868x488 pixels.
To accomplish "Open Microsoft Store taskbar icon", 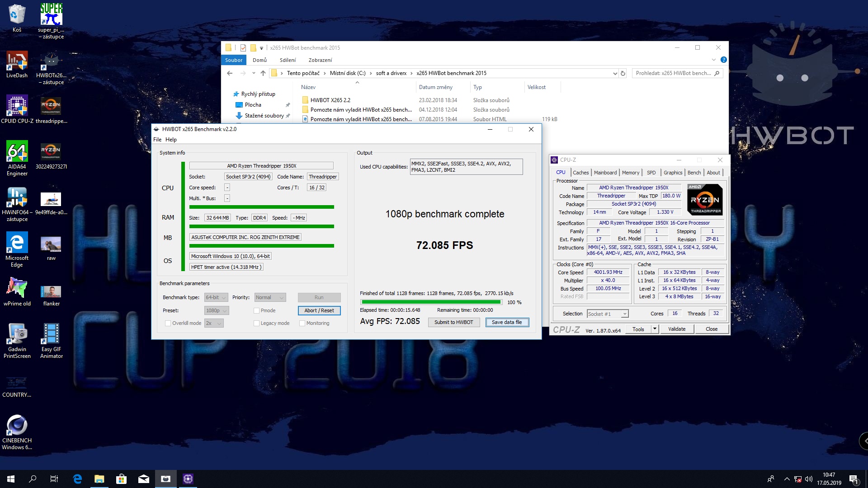I will click(121, 479).
